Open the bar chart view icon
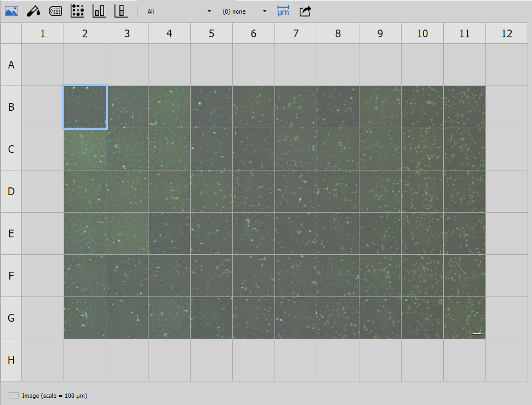 pyautogui.click(x=99, y=11)
